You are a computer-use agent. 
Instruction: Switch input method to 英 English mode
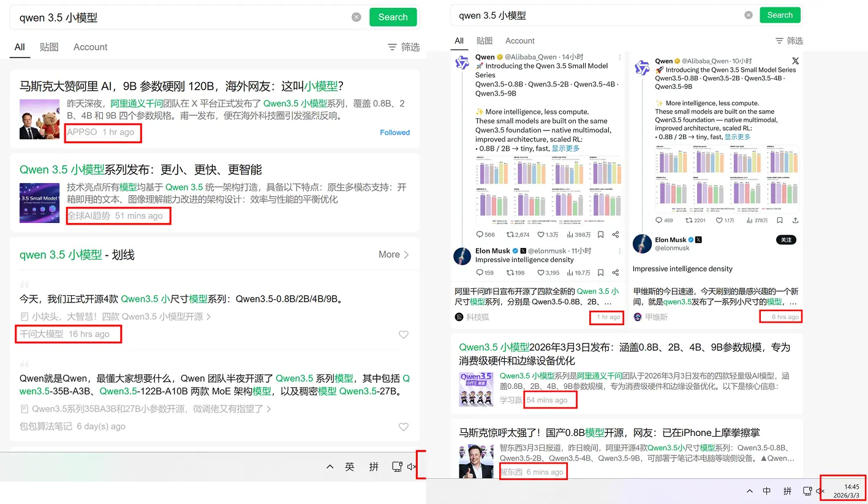pyautogui.click(x=350, y=466)
